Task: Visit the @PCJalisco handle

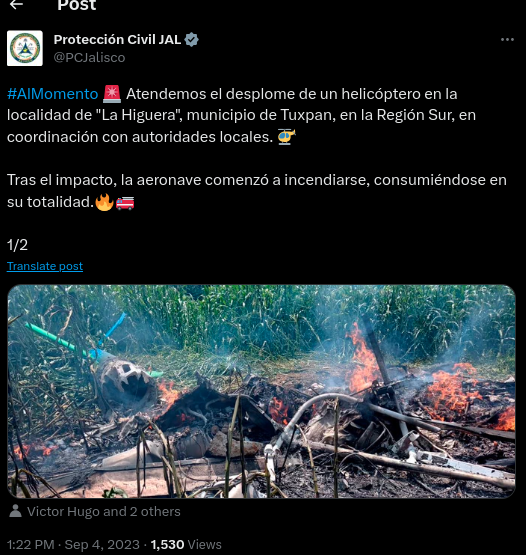Action: [x=90, y=58]
